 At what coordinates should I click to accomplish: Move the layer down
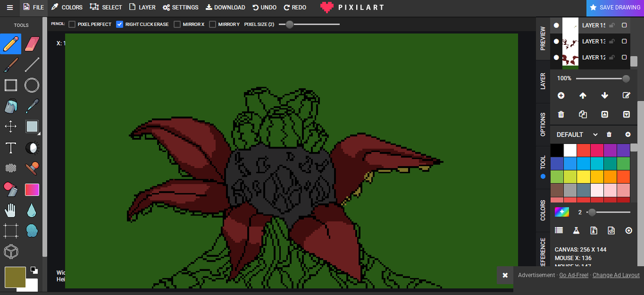605,95
